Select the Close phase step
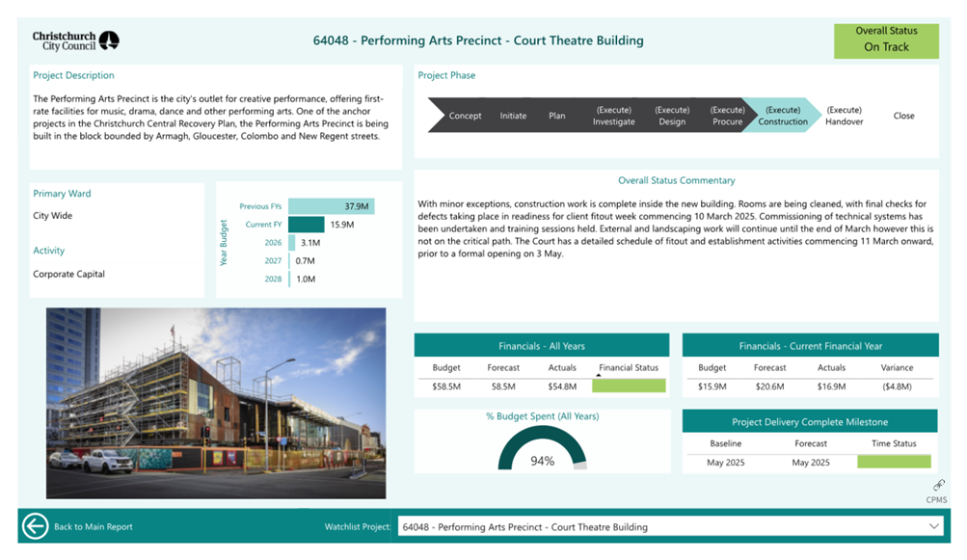The image size is (967, 560). coord(903,116)
